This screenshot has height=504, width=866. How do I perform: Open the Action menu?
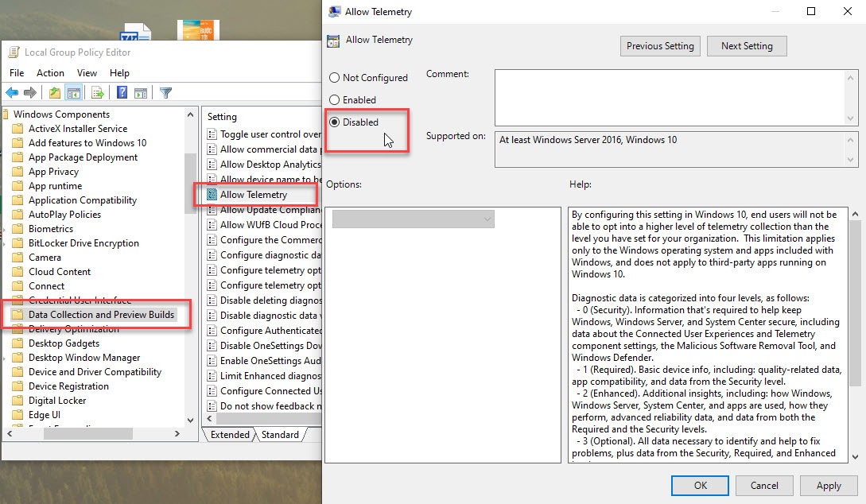50,73
